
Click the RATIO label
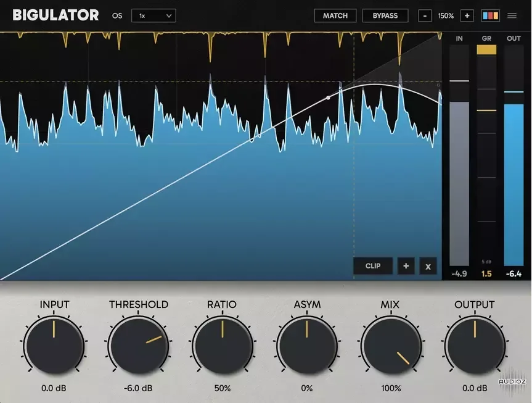pos(222,304)
